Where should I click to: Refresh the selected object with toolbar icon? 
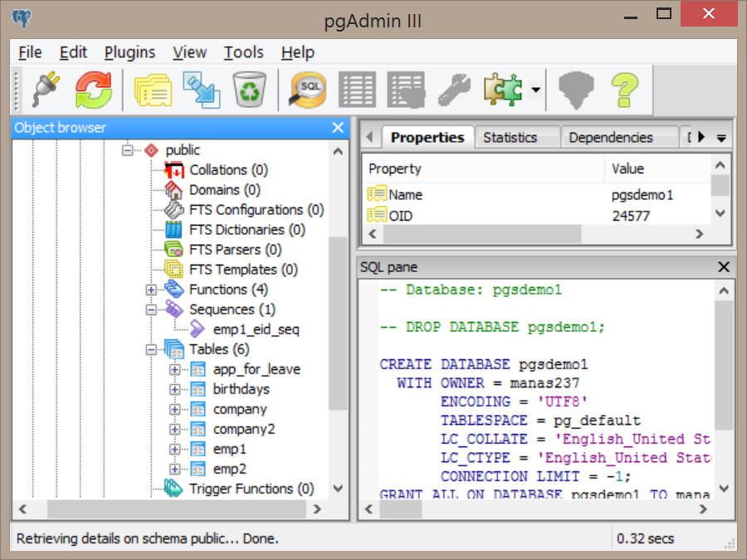tap(93, 89)
